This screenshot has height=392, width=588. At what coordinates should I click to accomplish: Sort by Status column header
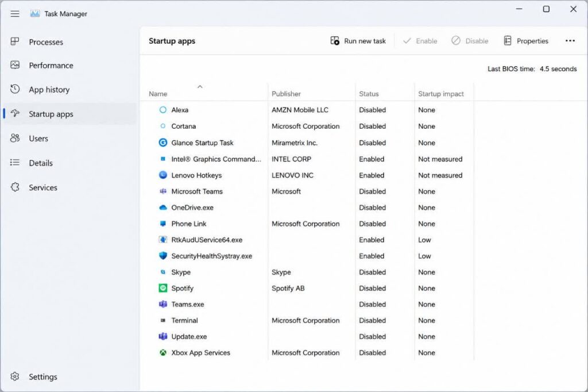[369, 94]
